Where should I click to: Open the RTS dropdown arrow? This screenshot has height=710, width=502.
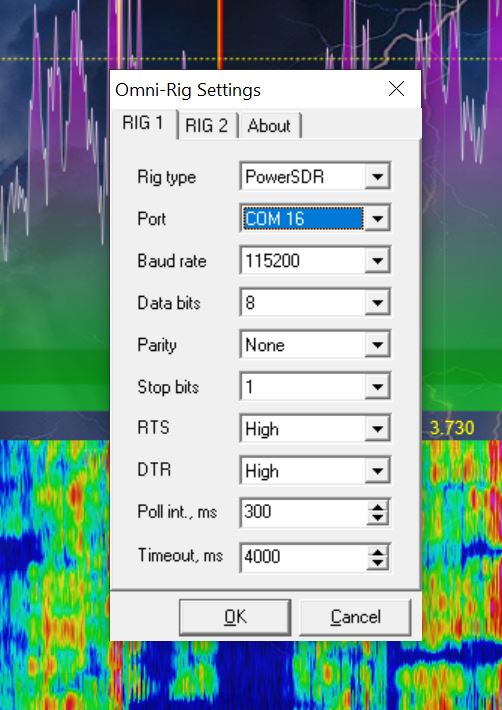(x=377, y=429)
